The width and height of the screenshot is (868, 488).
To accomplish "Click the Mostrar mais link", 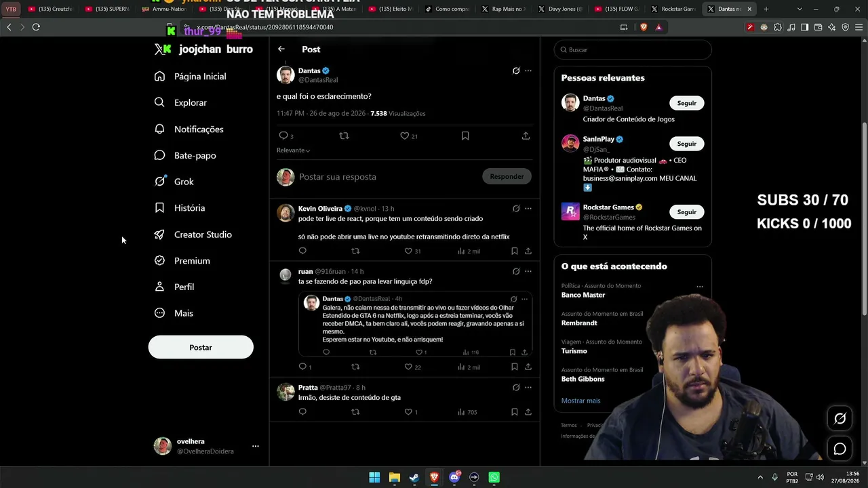I will pos(581,401).
